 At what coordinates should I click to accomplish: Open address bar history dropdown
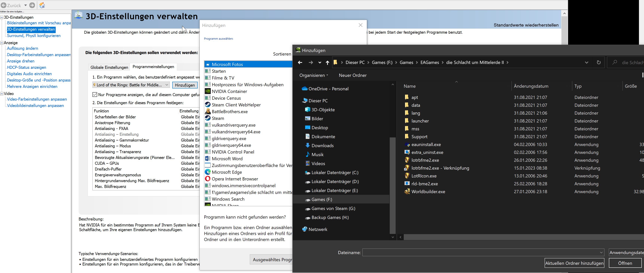click(x=586, y=63)
